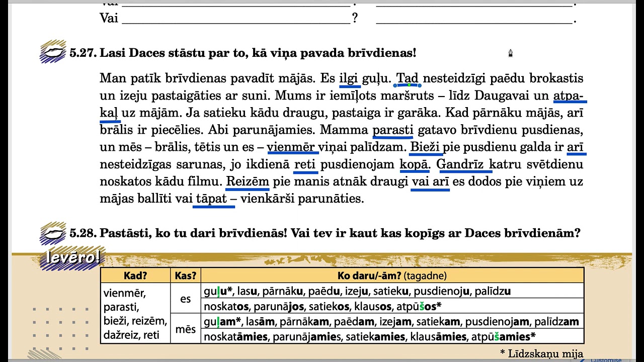
Task: Click the verb 'klausāmies' in the table
Action: (437, 337)
